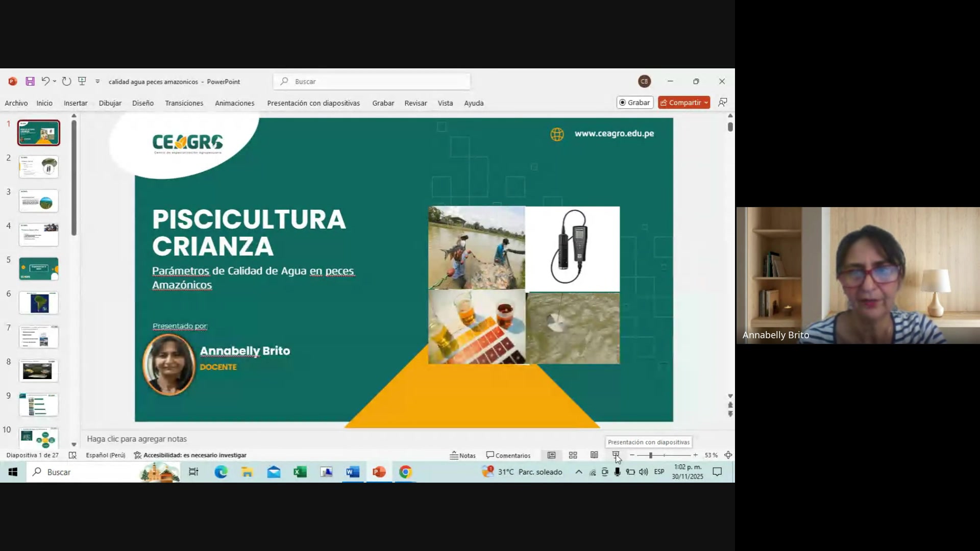Screen dimensions: 980x551
Task: Open the Animaciones ribbon tab
Action: (x=234, y=103)
